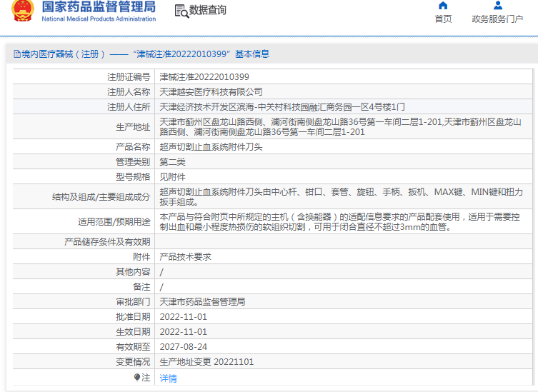This screenshot has height=392, width=538.
Task: Open the 数据查询 page title link
Action: coord(208,11)
